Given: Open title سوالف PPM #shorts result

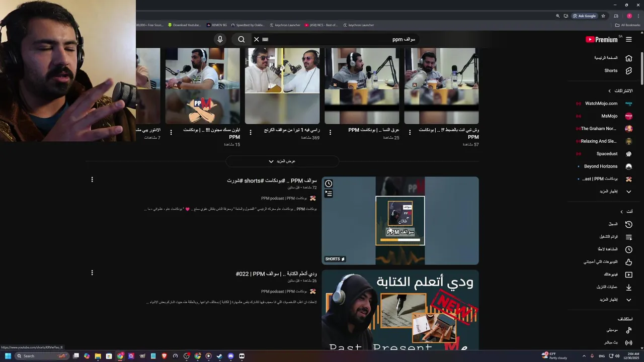Looking at the screenshot, I should 272,180.
